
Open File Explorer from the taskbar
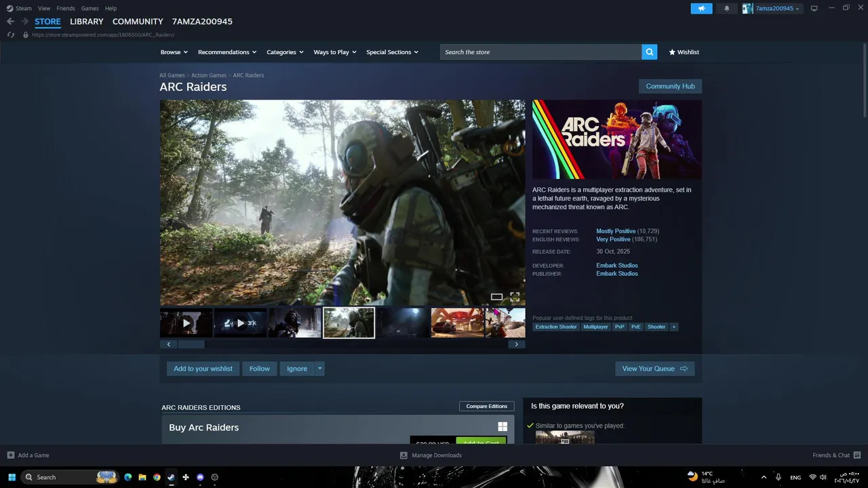pyautogui.click(x=142, y=477)
